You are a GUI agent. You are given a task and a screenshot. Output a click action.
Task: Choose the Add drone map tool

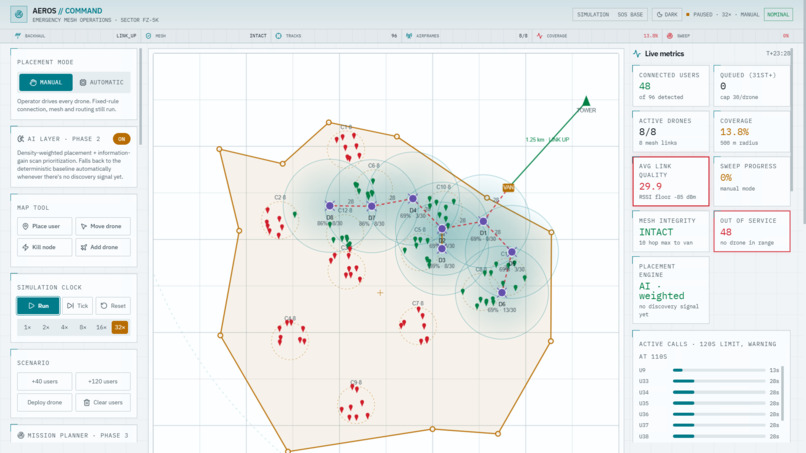tap(103, 247)
